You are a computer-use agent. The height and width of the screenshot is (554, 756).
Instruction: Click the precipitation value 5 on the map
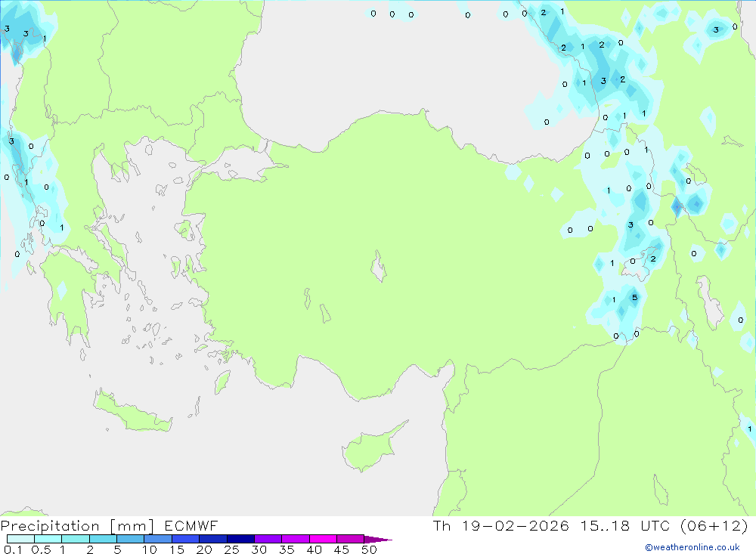pyautogui.click(x=634, y=297)
